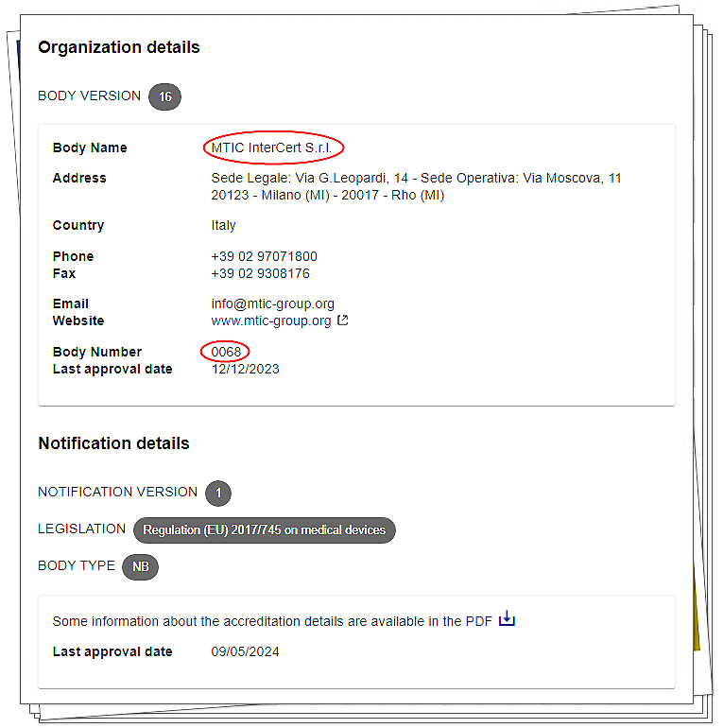Click the NB body type badge
This screenshot has width=723, height=728.
point(140,567)
